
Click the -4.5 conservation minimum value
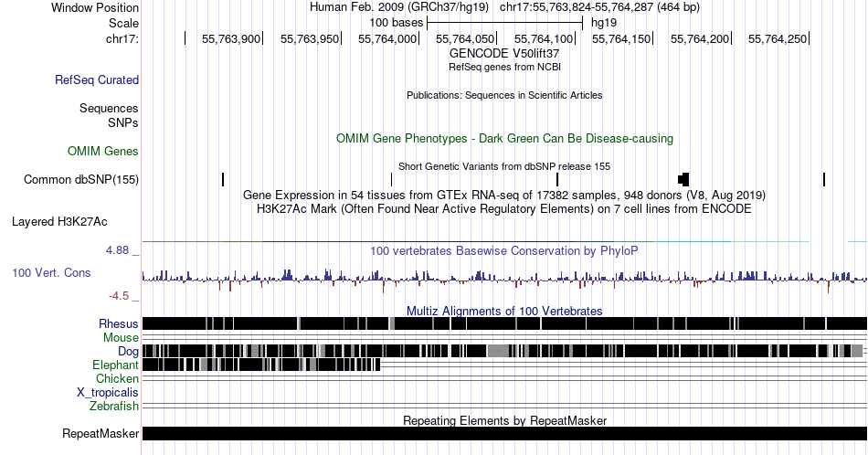[119, 296]
